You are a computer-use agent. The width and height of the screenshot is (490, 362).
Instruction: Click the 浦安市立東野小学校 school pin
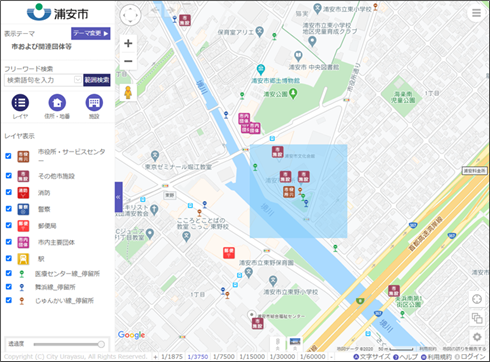pyautogui.click(x=273, y=281)
